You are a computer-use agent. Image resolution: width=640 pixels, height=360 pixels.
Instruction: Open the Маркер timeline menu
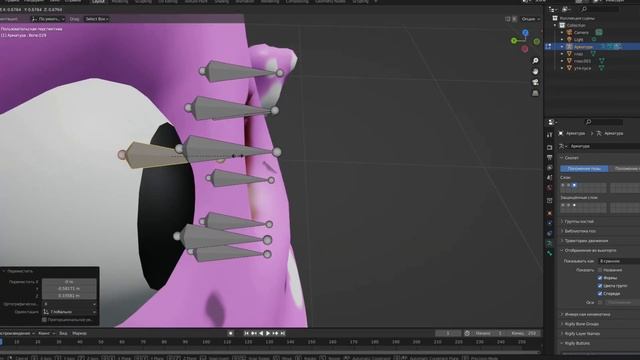tap(80, 333)
